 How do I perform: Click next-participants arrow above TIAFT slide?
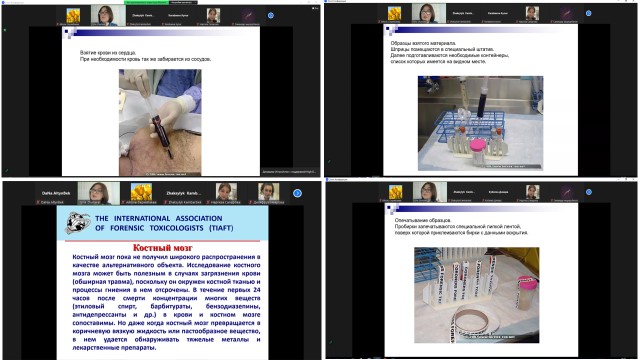[x=298, y=193]
